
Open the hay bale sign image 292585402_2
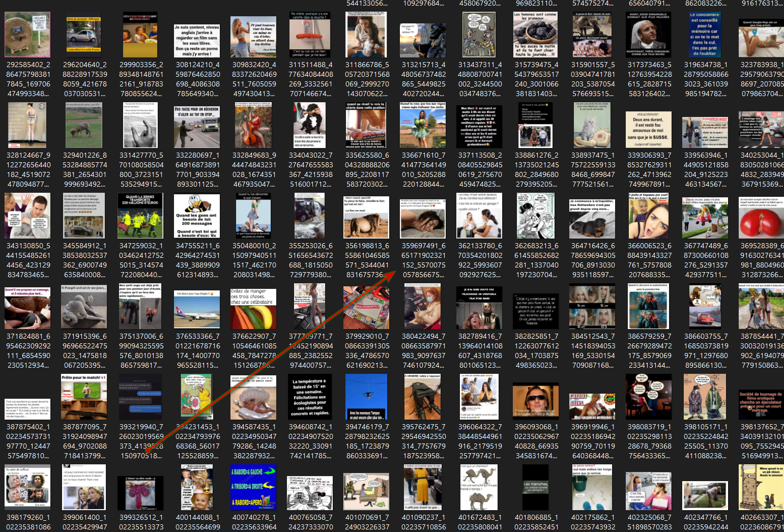tap(27, 35)
